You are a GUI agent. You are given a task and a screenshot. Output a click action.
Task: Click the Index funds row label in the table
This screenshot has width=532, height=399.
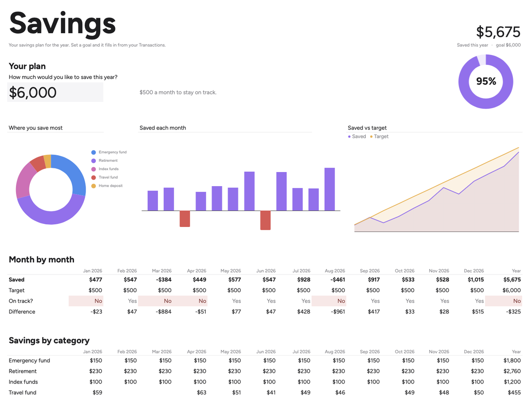(x=23, y=382)
